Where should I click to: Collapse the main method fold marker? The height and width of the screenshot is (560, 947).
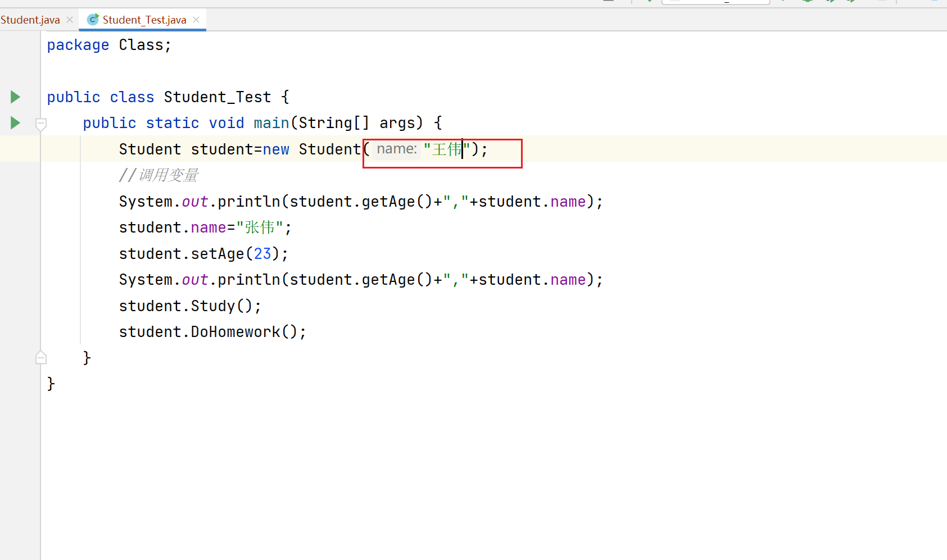coord(41,124)
